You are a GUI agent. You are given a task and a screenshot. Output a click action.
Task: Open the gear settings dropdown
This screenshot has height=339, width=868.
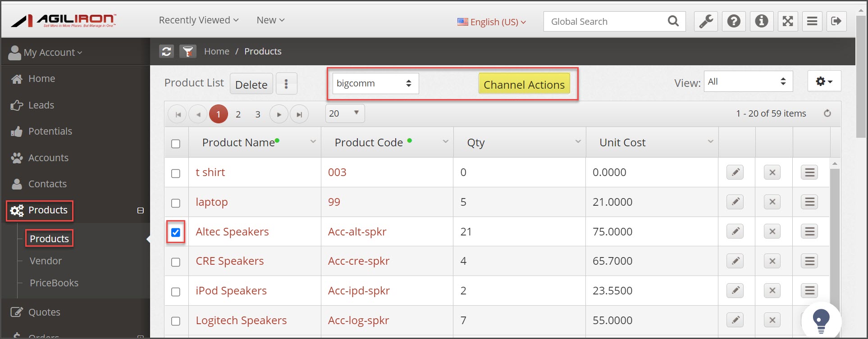pyautogui.click(x=824, y=81)
